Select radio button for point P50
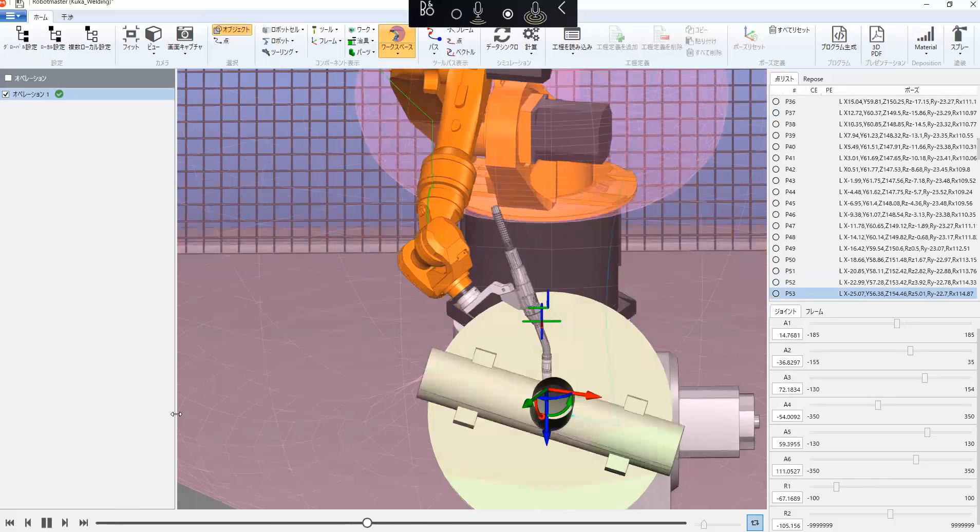Image resolution: width=980 pixels, height=532 pixels. [x=776, y=260]
